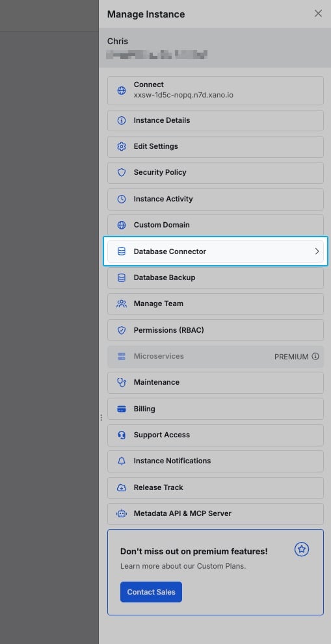Close the Manage Instance panel
Image resolution: width=331 pixels, height=644 pixels.
pyautogui.click(x=318, y=14)
